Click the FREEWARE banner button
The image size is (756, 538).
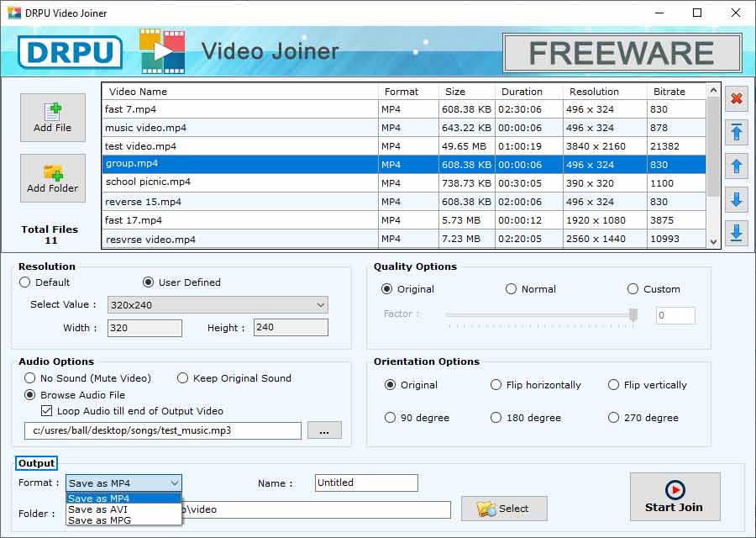[622, 53]
